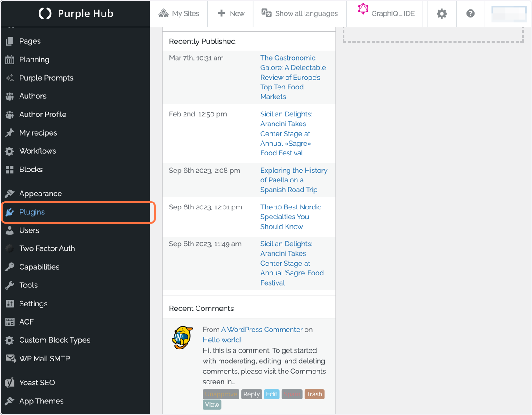Click the Purple Hub logo icon
The image size is (532, 415).
point(45,14)
